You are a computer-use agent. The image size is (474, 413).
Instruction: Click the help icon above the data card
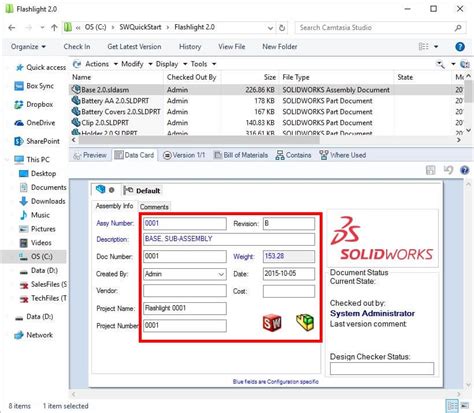pyautogui.click(x=464, y=170)
